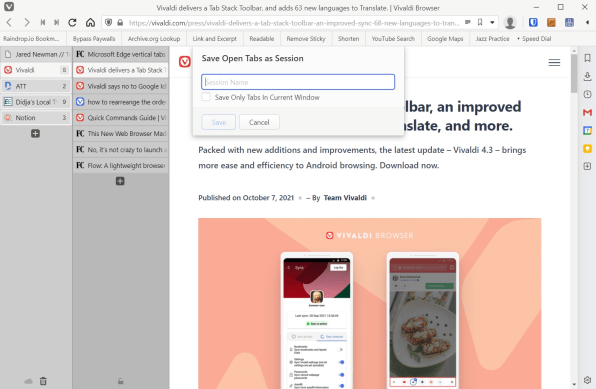Open the user profile avatar
Screen dimensions: 596x389
pos(510,23)
